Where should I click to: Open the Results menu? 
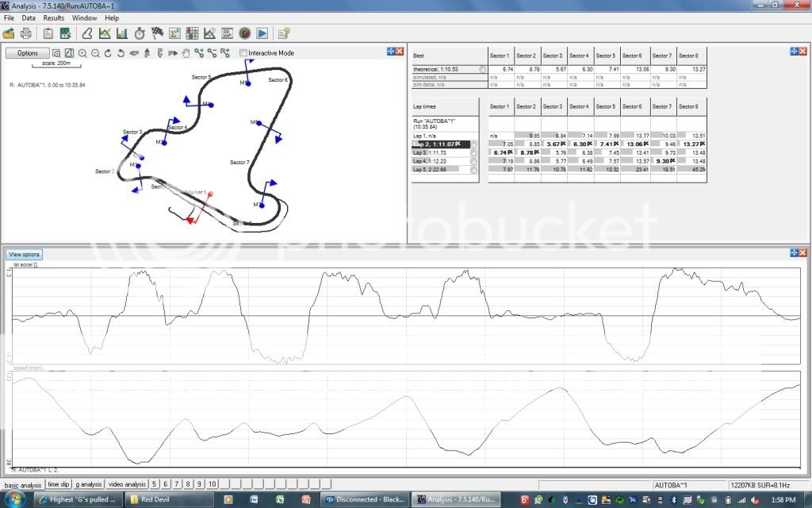point(54,17)
